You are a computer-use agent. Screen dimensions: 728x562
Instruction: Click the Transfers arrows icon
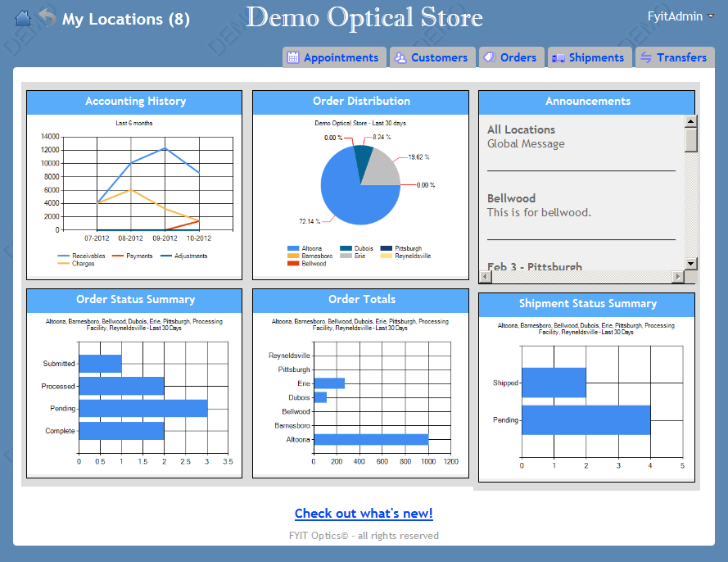tap(646, 57)
